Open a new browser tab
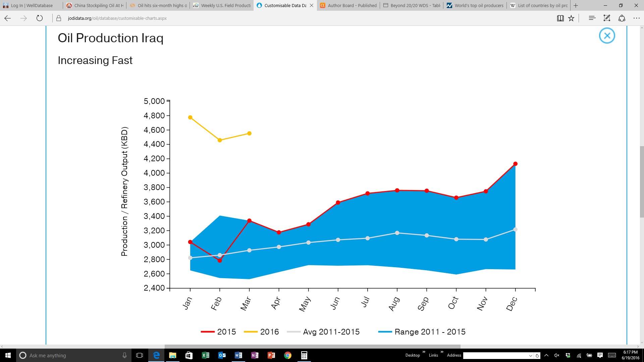This screenshot has height=362, width=644. click(576, 5)
